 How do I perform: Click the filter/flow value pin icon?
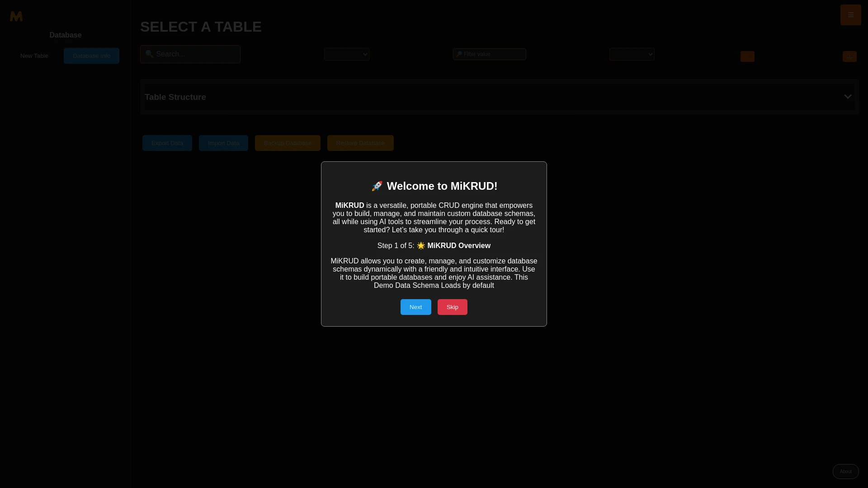(x=460, y=54)
